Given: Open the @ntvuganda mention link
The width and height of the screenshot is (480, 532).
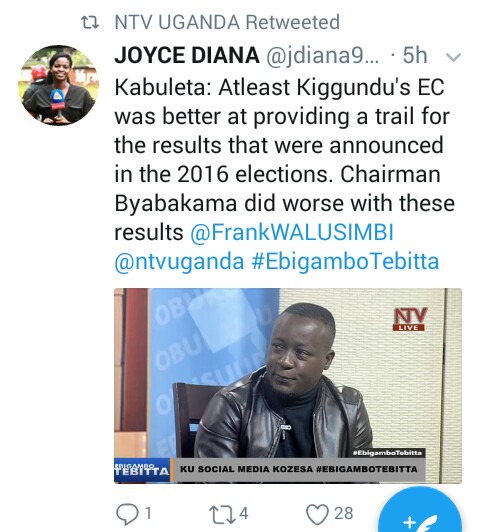Looking at the screenshot, I should (x=179, y=262).
